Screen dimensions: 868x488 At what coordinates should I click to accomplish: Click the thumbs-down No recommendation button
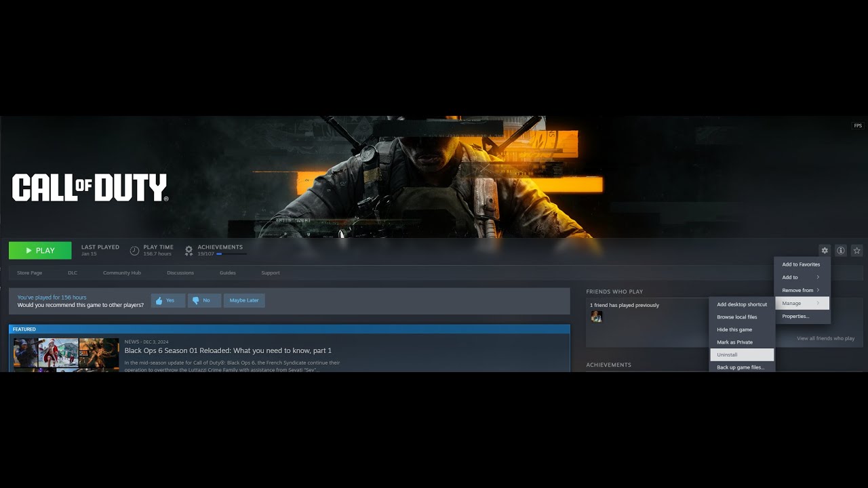[204, 300]
